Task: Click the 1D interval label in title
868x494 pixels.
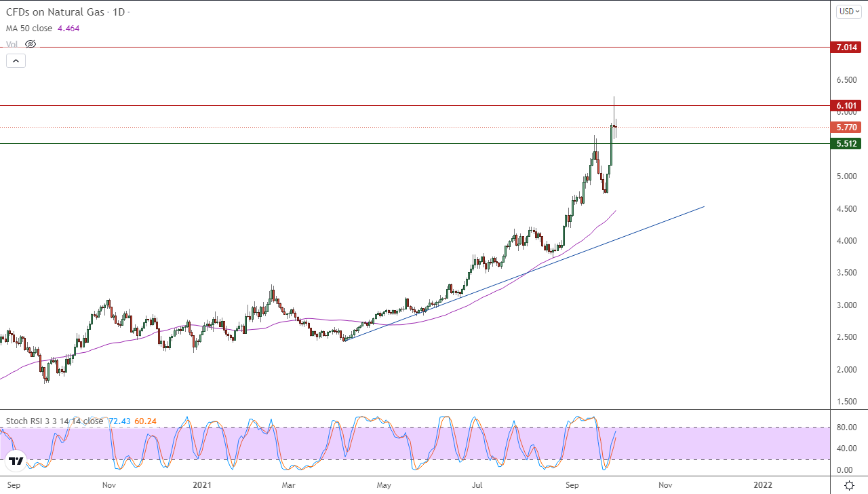Action: point(119,12)
